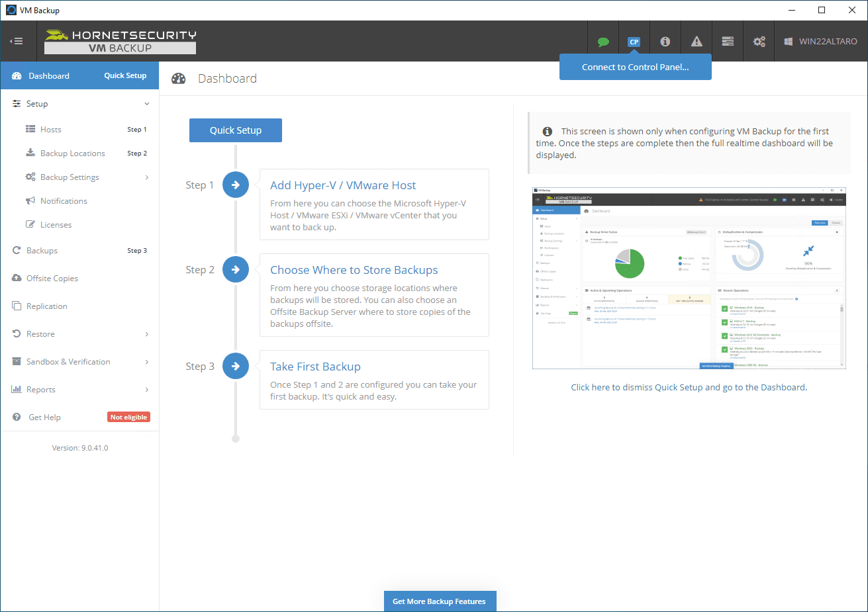Expand the Backup Settings submenu arrow
This screenshot has width=868, height=612.
[x=147, y=177]
